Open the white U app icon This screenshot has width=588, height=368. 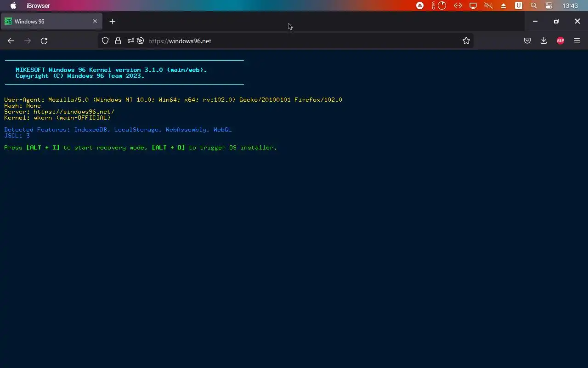[x=519, y=6]
